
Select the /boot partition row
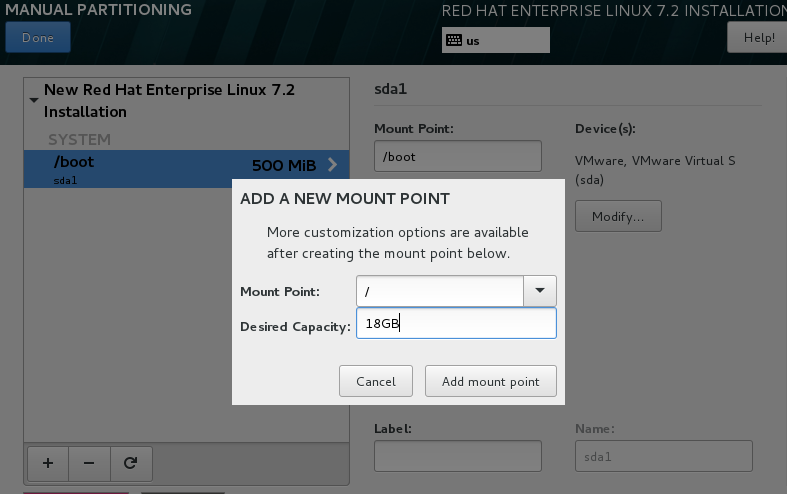tap(186, 169)
